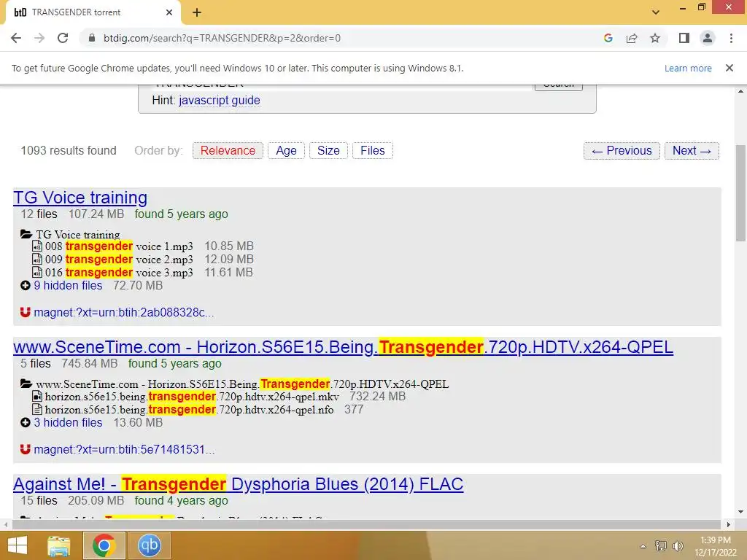
Task: Open Against Me! Transgender Dysphoria Blues result
Action: coord(239,484)
